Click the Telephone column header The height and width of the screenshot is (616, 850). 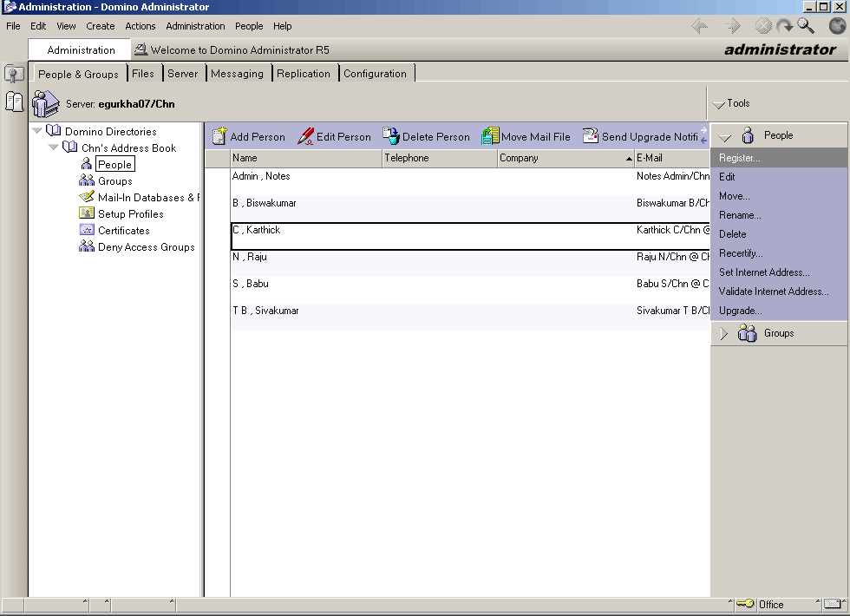click(x=440, y=158)
